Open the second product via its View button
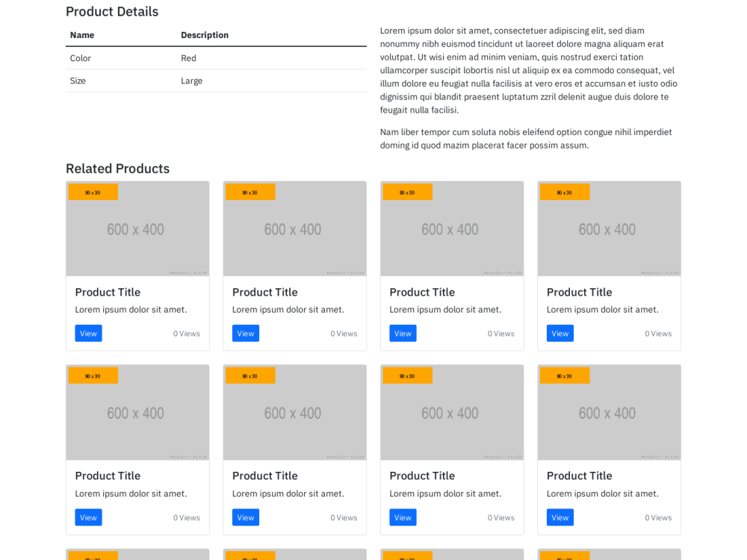Viewport: 747px width, 560px height. click(246, 333)
